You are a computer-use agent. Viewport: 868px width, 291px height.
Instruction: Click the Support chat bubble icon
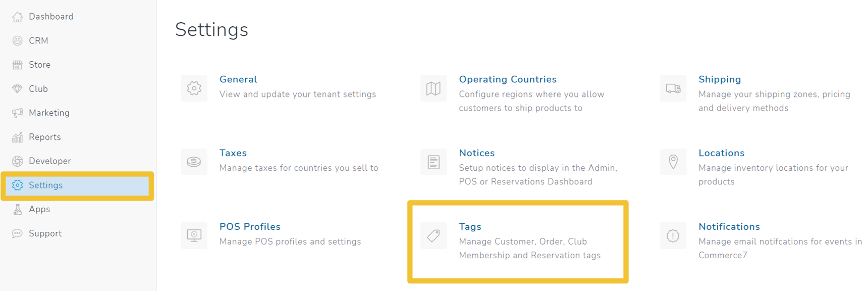coord(18,233)
